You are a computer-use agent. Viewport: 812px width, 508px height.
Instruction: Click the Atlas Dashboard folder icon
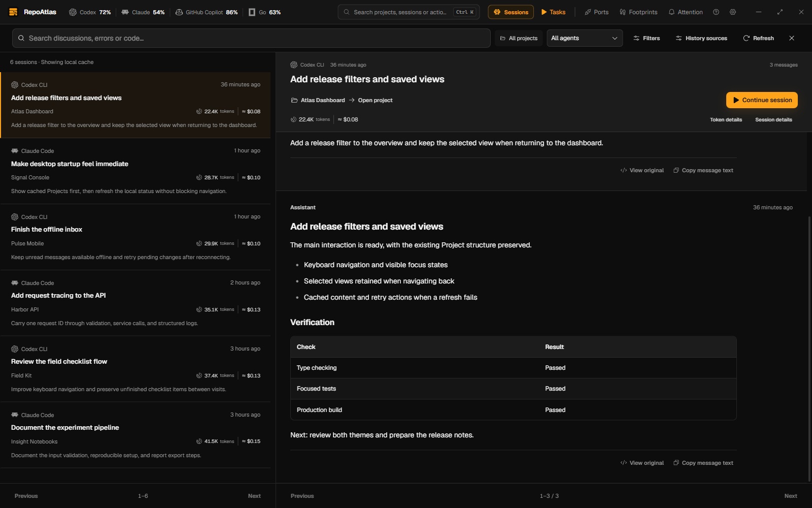click(294, 101)
